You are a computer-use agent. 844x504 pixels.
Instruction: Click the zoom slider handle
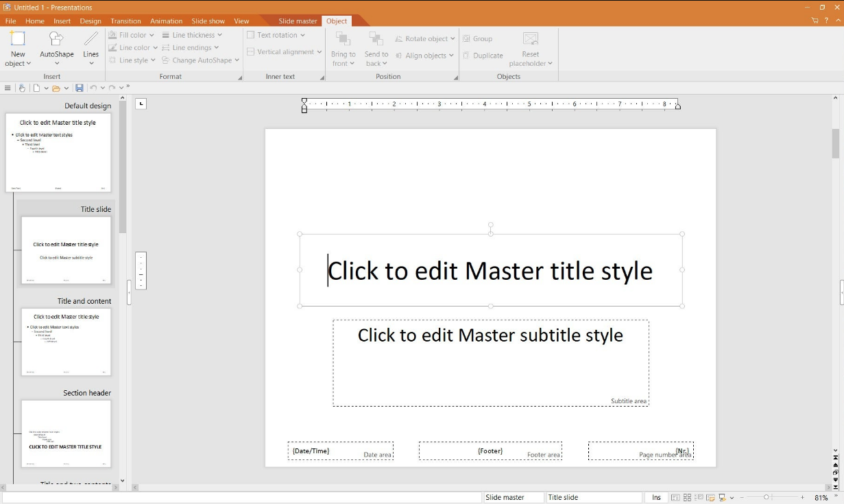click(766, 497)
